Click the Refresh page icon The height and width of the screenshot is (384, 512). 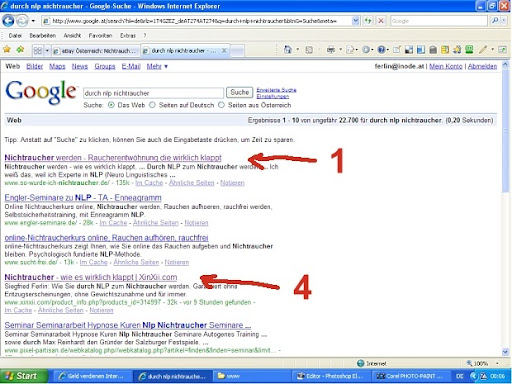tap(368, 21)
